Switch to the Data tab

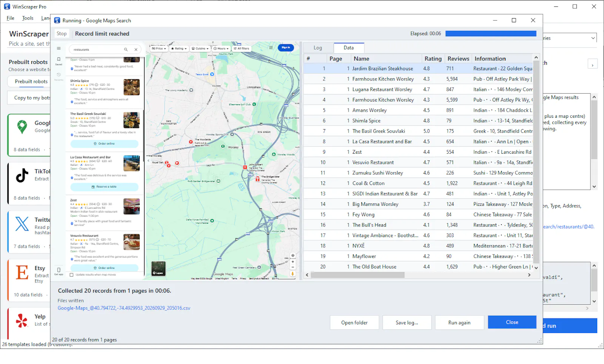(x=349, y=48)
